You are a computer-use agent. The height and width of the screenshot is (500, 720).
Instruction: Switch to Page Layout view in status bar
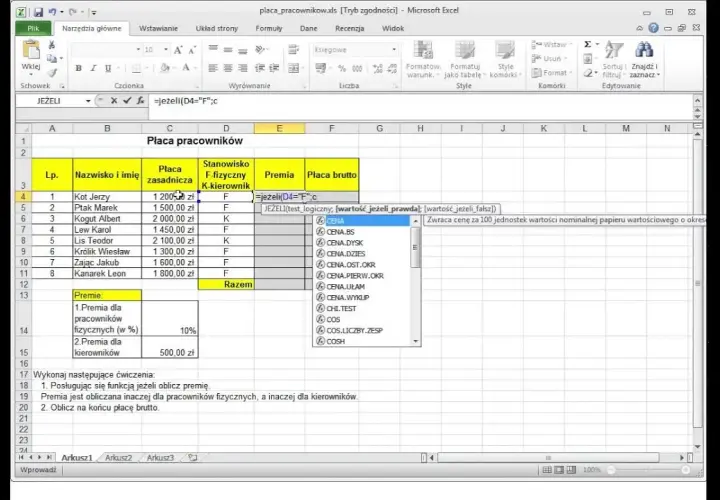tap(559, 470)
